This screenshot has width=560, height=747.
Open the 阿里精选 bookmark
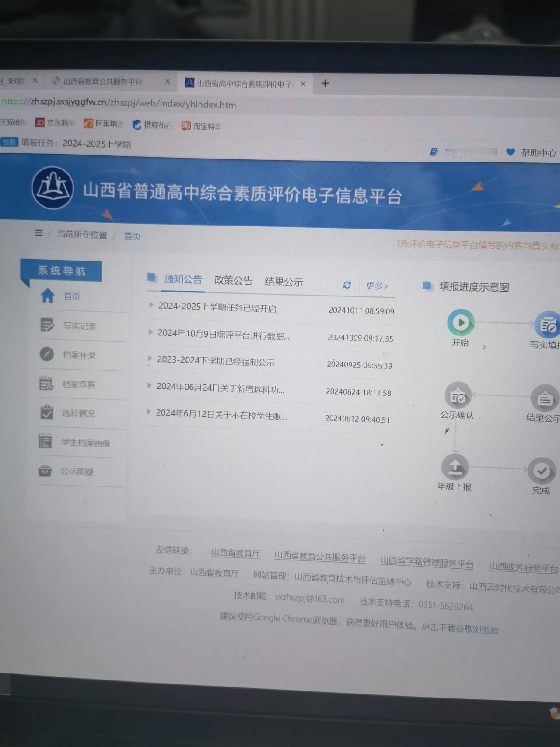click(103, 124)
